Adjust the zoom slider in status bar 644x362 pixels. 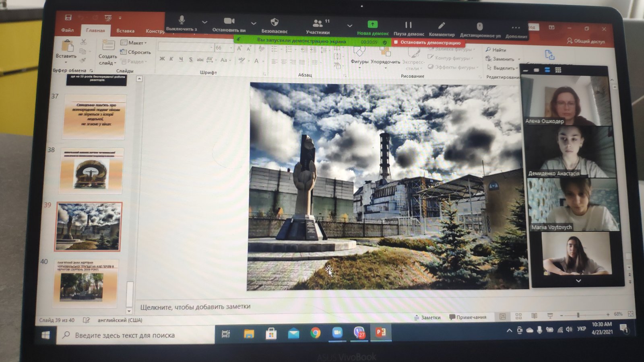tap(578, 315)
